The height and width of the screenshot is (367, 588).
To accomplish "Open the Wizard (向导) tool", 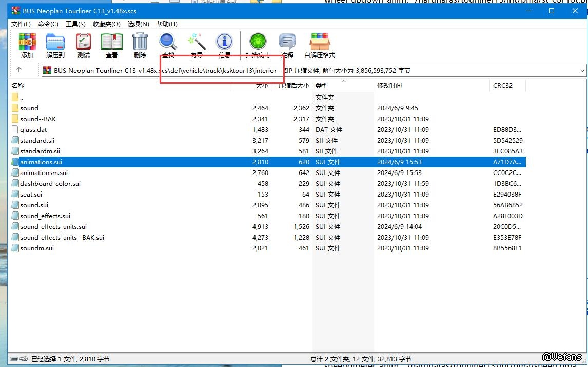I will click(x=196, y=45).
